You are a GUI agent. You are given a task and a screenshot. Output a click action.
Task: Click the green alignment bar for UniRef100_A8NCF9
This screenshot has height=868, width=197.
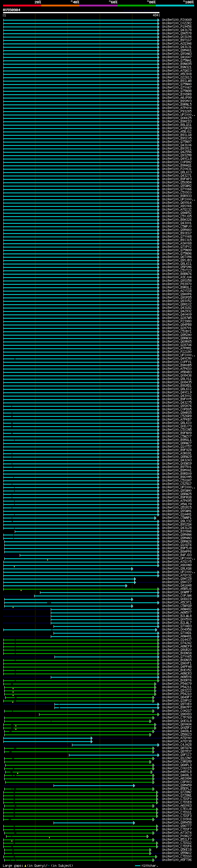point(81,647)
